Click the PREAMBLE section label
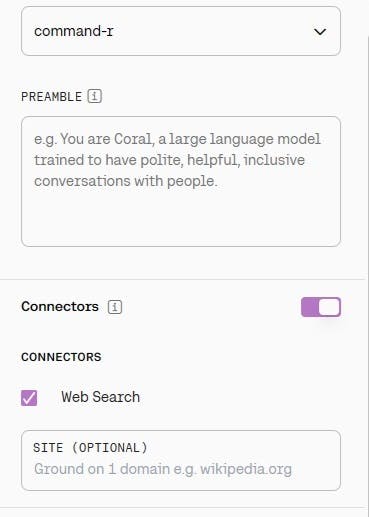 pyautogui.click(x=51, y=97)
